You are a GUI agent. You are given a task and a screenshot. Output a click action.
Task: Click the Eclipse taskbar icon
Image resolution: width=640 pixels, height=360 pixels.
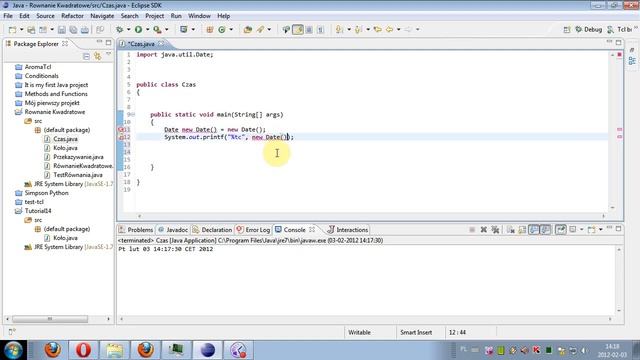coord(207,350)
